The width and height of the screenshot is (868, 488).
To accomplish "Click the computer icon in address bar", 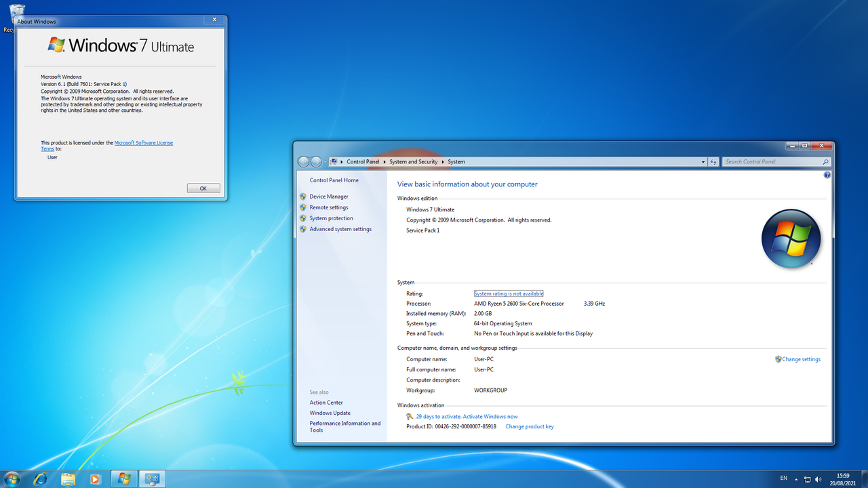I will click(x=334, y=162).
